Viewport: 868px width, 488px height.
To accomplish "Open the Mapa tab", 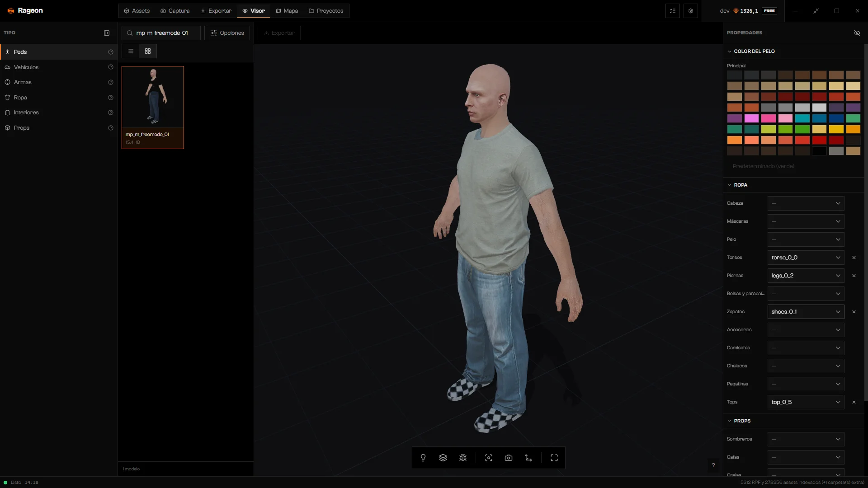I will point(287,11).
